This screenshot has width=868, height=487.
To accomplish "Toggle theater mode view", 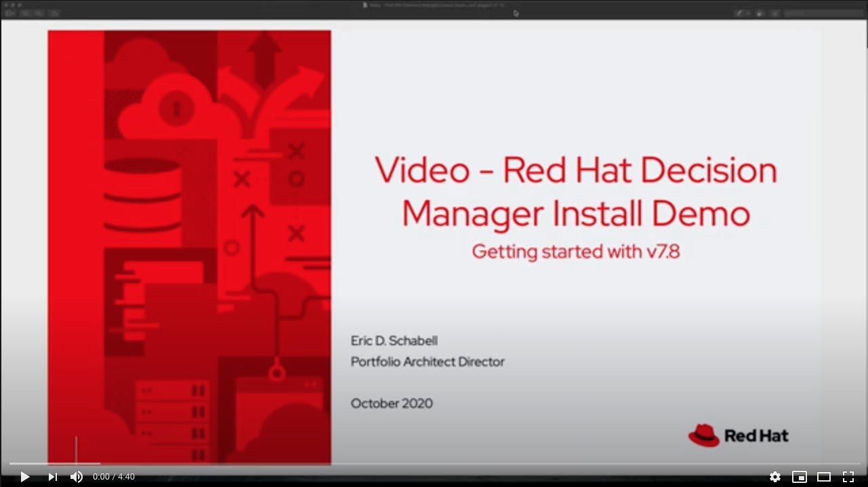I will 824,477.
